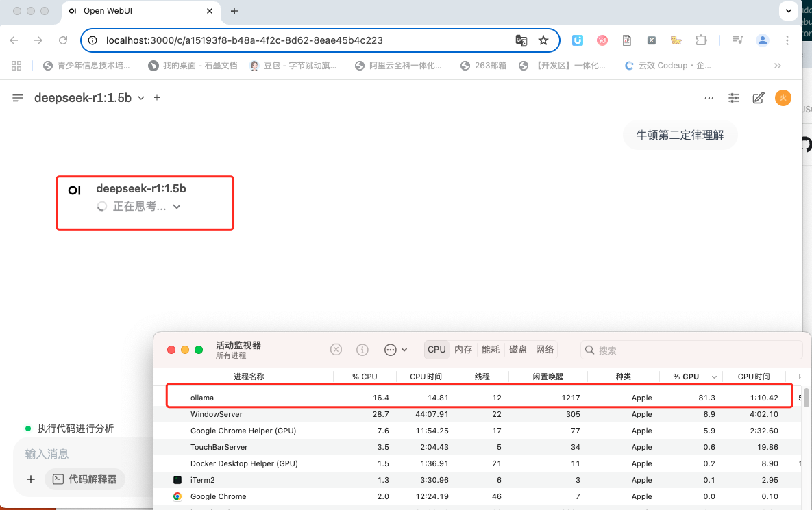Viewport: 812px width, 510px height.
Task: Open a new chat via the pencil icon
Action: click(758, 98)
